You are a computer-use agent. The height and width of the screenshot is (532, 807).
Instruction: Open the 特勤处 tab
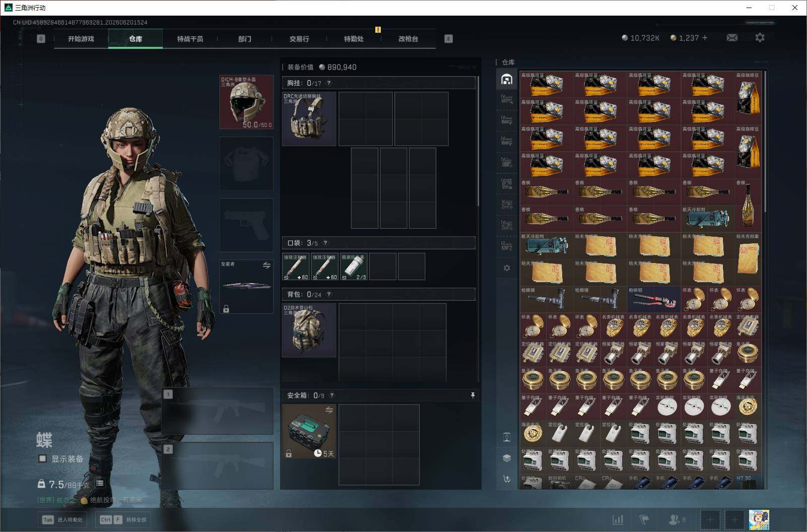click(354, 39)
